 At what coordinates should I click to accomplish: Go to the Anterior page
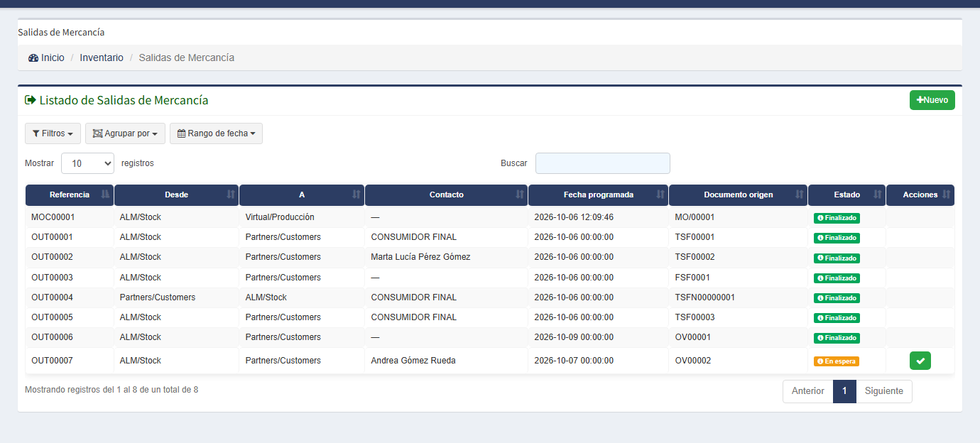coord(808,391)
